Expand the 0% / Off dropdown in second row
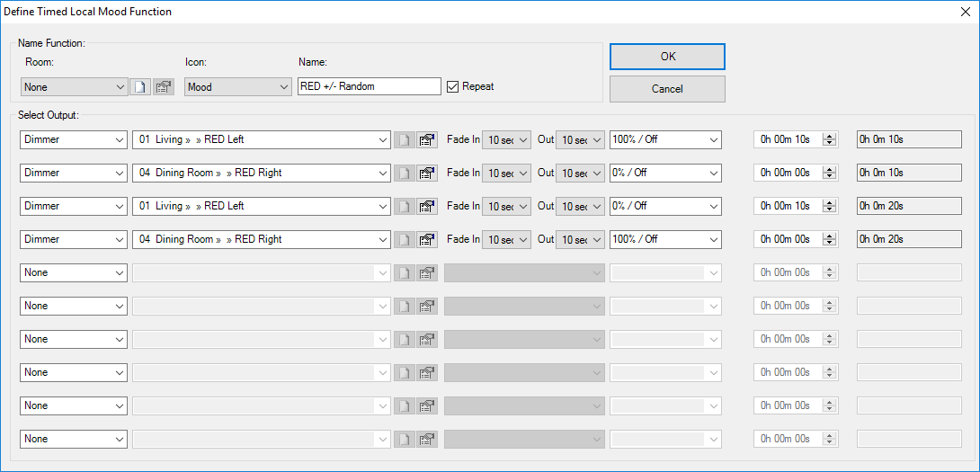980x472 pixels. 665,173
